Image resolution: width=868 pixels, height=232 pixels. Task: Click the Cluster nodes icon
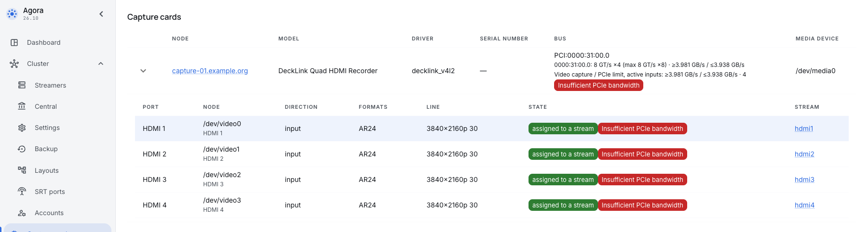(x=14, y=64)
